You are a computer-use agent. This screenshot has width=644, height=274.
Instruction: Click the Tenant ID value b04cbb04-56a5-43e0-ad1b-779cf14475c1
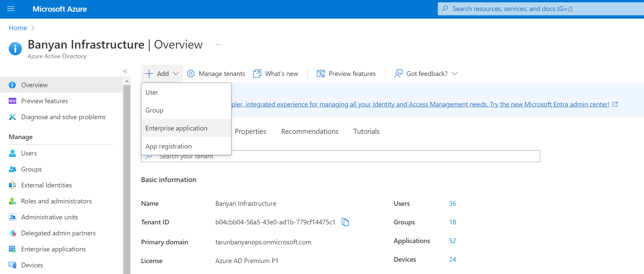pyautogui.click(x=275, y=222)
